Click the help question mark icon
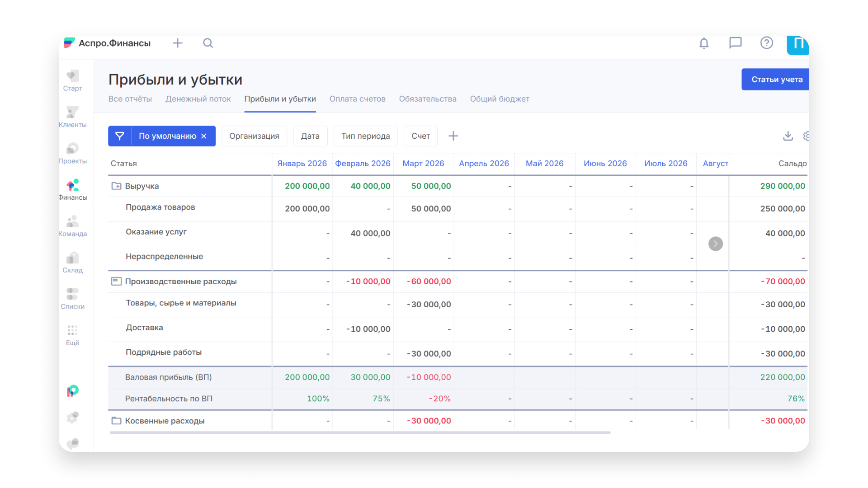This screenshot has height=488, width=868. click(766, 43)
